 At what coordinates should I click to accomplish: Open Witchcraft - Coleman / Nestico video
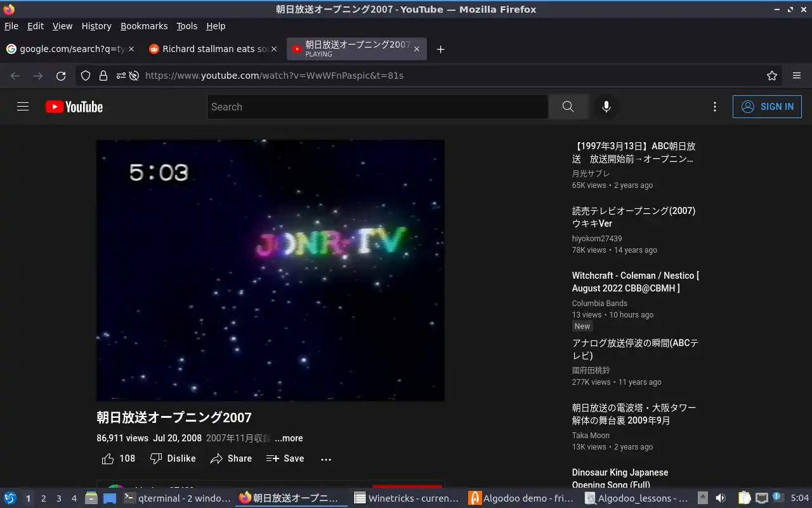635,282
